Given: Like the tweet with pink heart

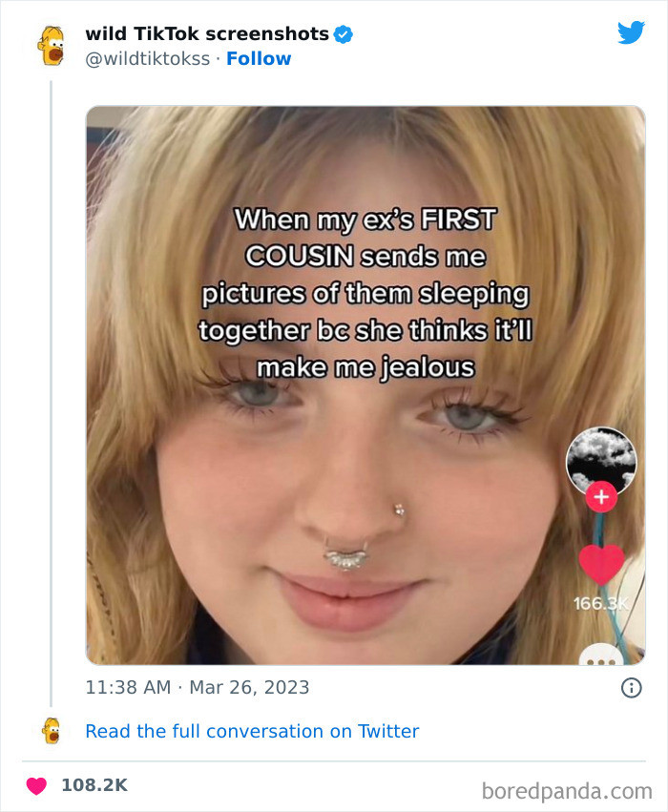Looking at the screenshot, I should (37, 785).
